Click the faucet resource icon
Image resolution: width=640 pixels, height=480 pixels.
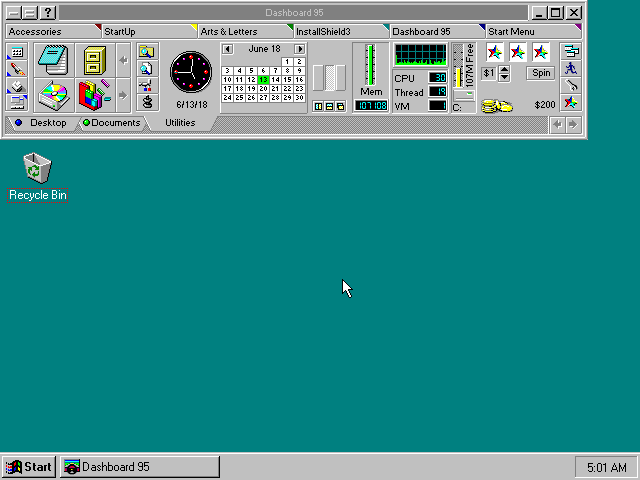coord(147,85)
